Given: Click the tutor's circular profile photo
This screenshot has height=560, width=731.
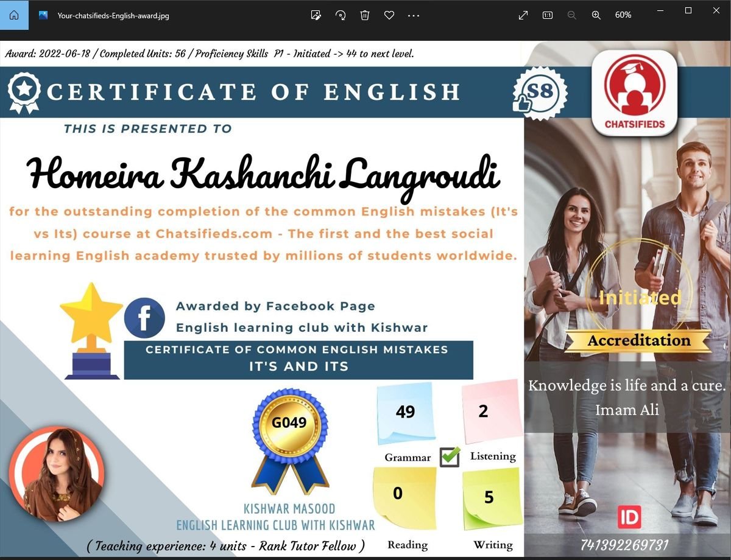Looking at the screenshot, I should point(56,474).
